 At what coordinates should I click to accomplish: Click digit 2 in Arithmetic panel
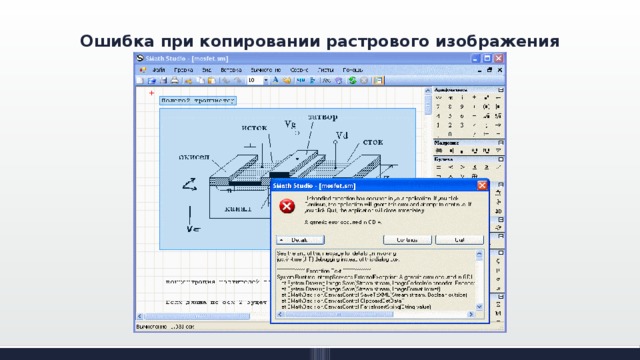(x=450, y=125)
